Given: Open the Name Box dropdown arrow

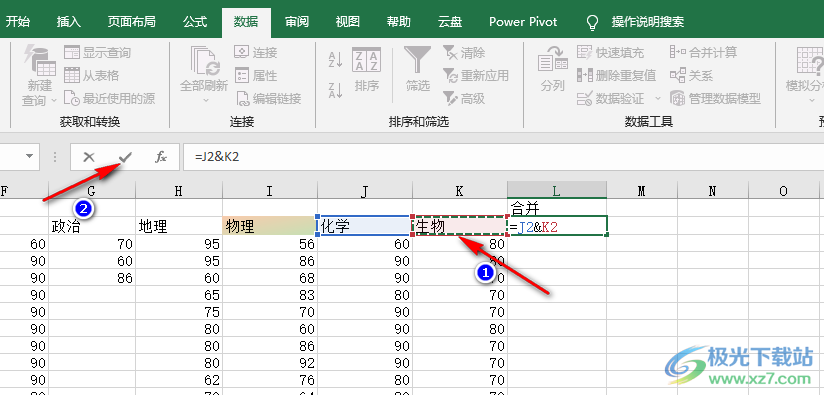Looking at the screenshot, I should pos(29,157).
